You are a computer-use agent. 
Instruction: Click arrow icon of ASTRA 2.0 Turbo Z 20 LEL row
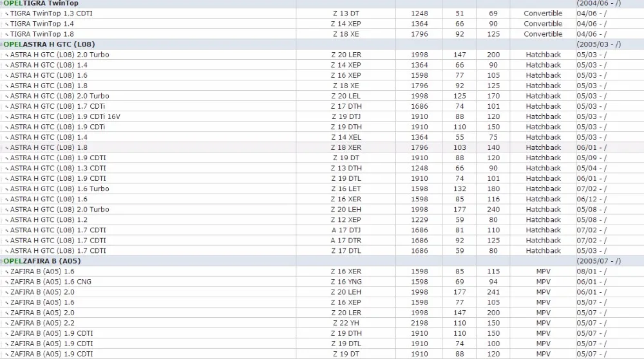pyautogui.click(x=6, y=97)
